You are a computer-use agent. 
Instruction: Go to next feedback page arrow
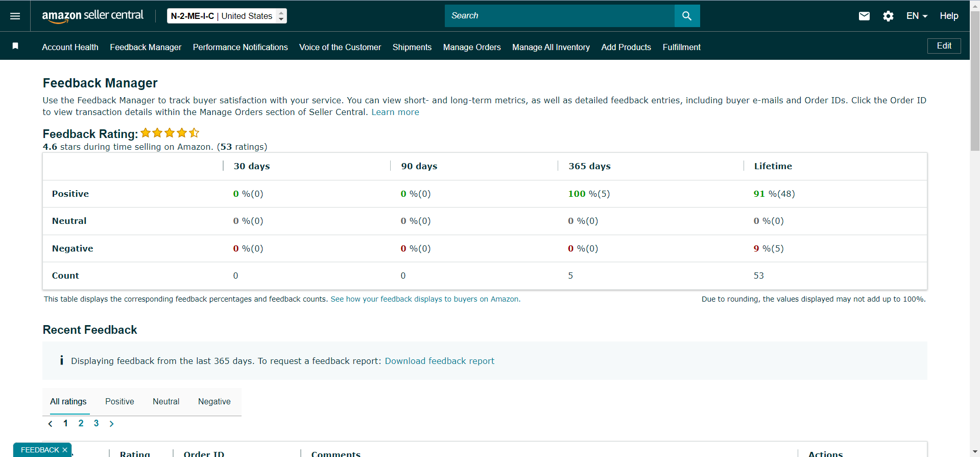tap(111, 424)
